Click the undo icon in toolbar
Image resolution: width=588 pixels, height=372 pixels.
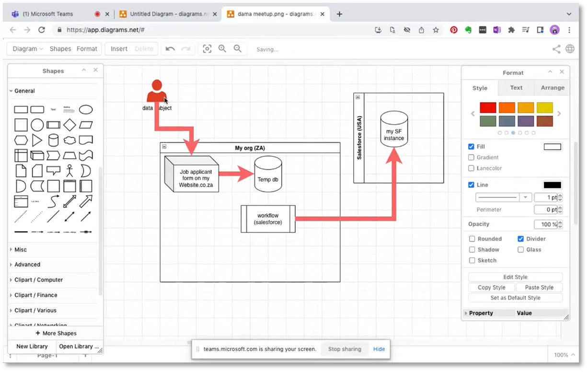pos(170,49)
